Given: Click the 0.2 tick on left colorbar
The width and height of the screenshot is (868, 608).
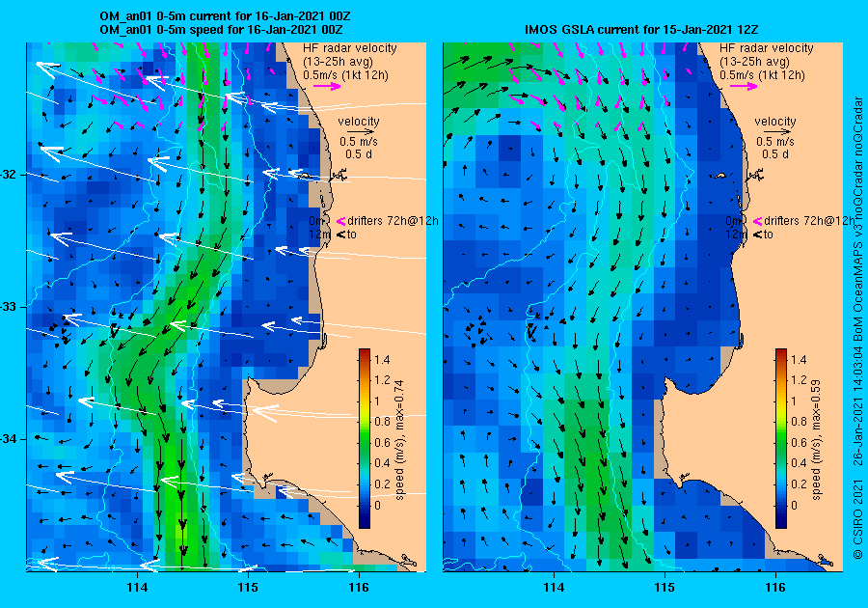Looking at the screenshot, I should (x=382, y=484).
